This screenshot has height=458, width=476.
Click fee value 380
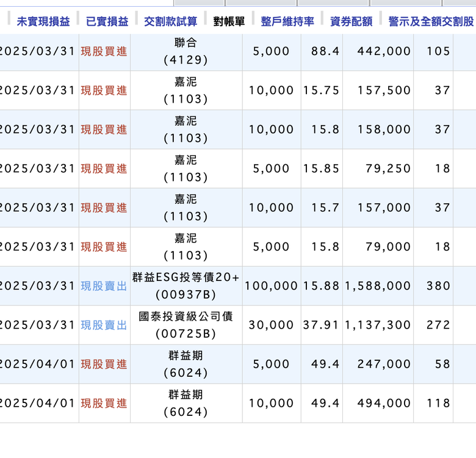tap(438, 286)
